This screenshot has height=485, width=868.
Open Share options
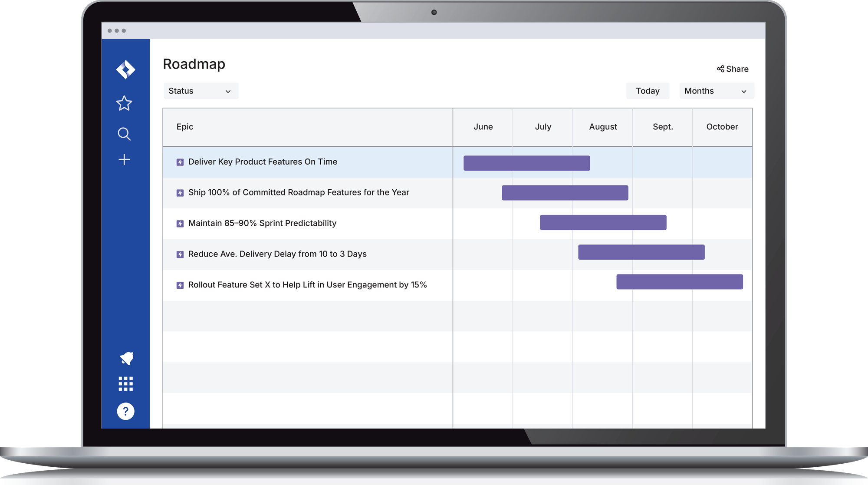pyautogui.click(x=733, y=69)
